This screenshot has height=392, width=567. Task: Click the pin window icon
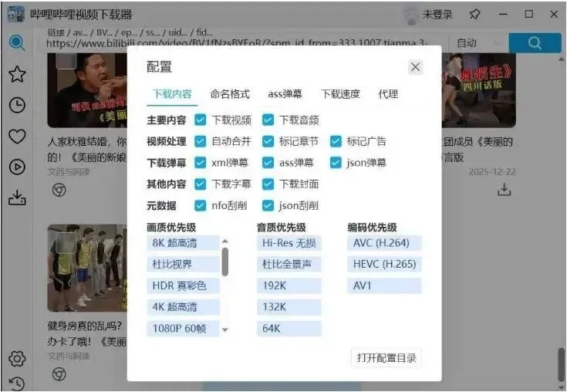pyautogui.click(x=474, y=15)
